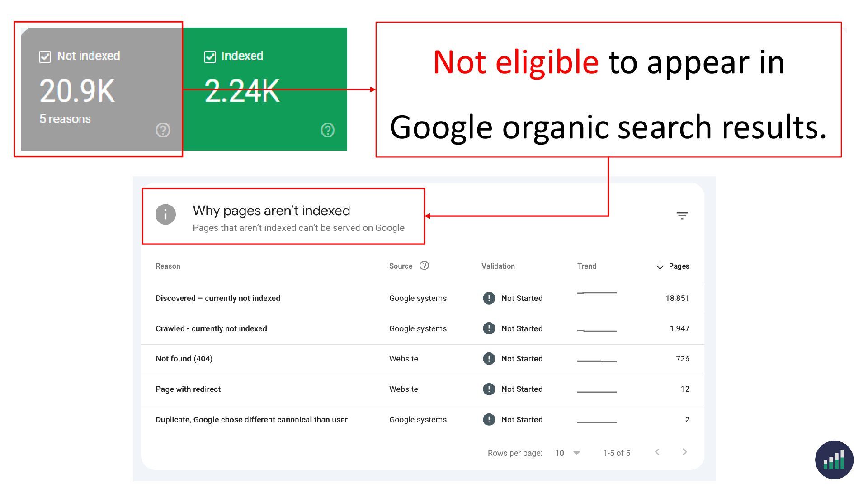Go to next page arrow in pagination

pos(684,452)
